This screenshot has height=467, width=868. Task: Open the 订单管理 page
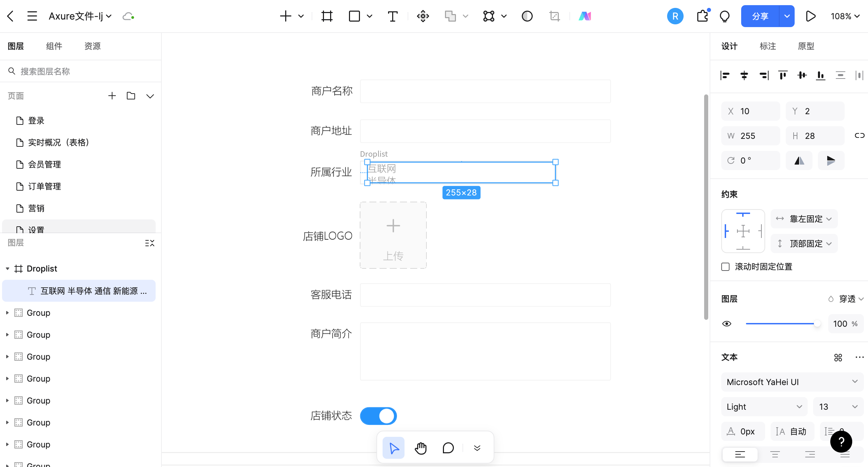click(45, 187)
